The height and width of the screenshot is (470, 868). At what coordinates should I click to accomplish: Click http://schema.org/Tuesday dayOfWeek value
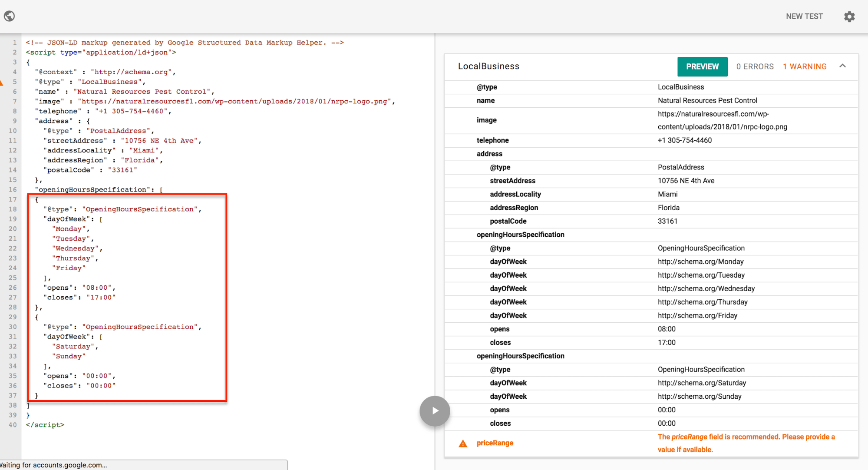click(701, 275)
